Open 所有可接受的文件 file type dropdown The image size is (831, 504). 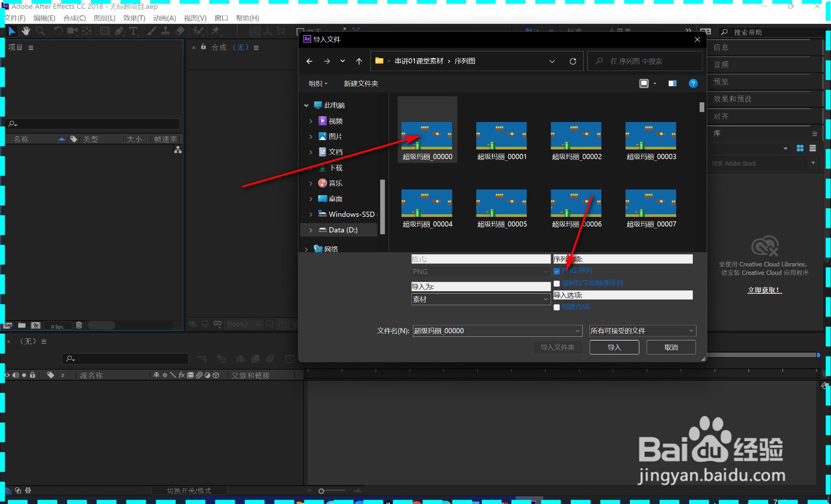(x=642, y=331)
